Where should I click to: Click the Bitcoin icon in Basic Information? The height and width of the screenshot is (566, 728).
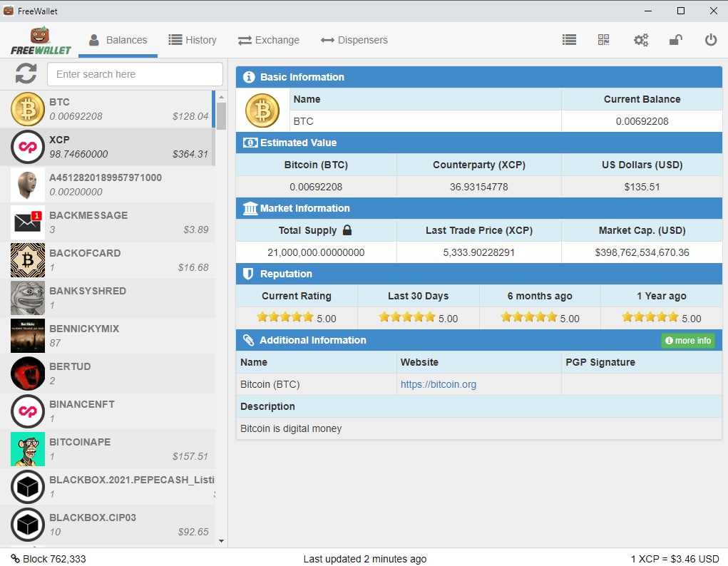[262, 110]
